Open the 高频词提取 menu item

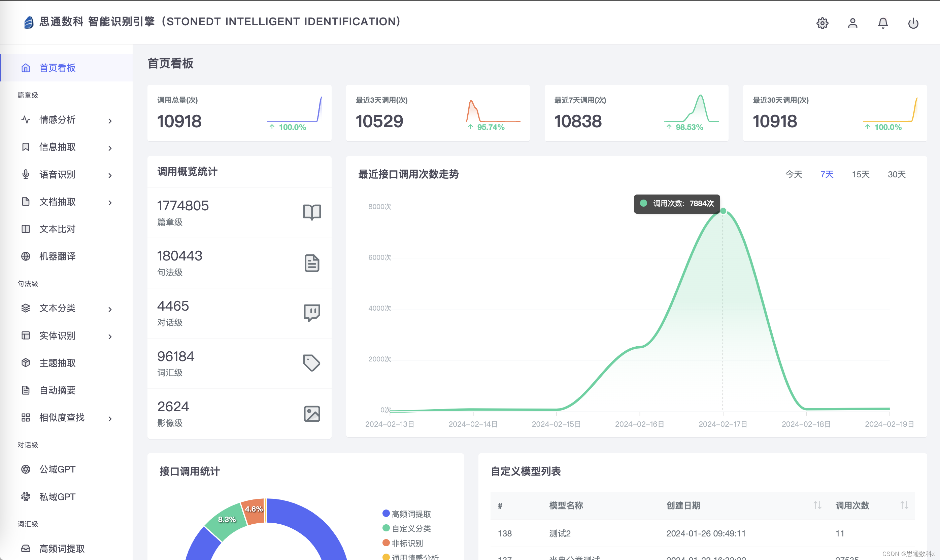click(66, 548)
